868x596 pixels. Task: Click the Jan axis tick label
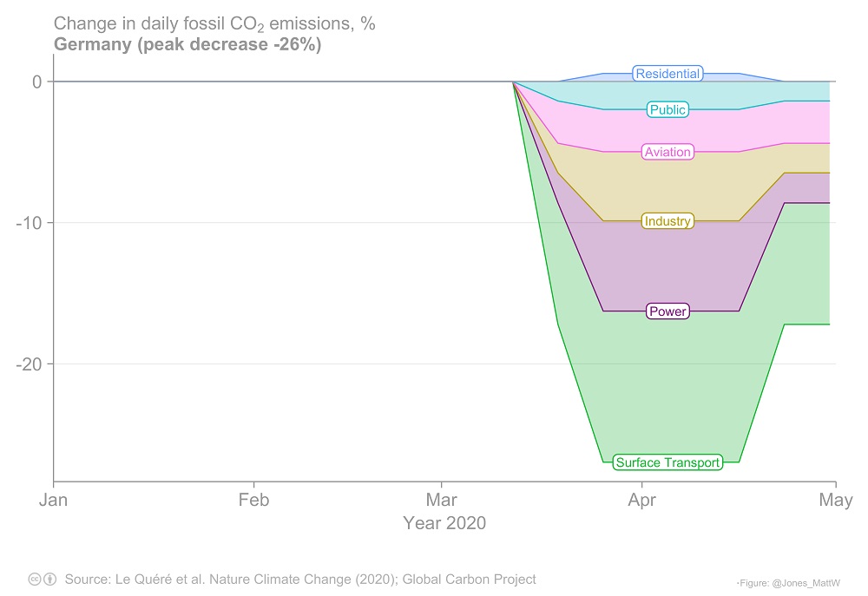tap(54, 501)
